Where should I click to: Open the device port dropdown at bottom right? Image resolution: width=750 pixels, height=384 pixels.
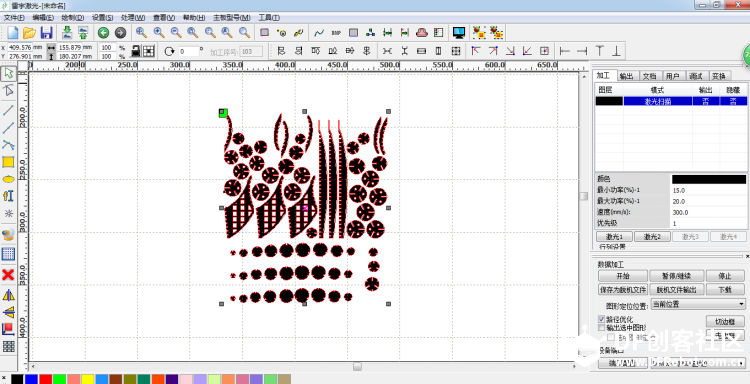[698, 363]
